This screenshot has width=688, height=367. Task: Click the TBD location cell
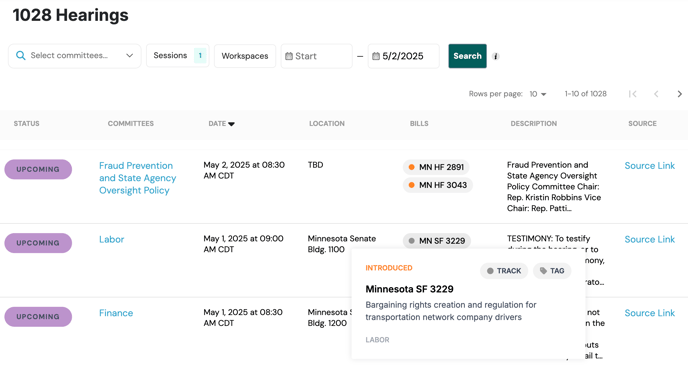[315, 165]
